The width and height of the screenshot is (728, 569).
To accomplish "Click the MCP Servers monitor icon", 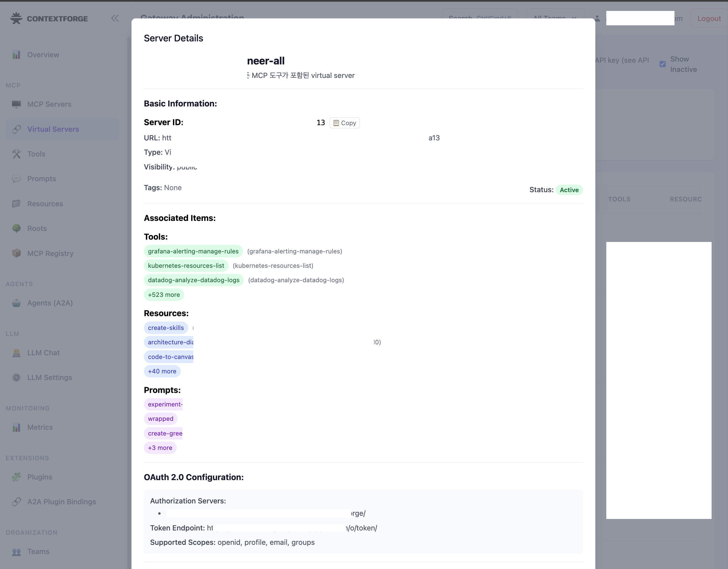I will (16, 104).
